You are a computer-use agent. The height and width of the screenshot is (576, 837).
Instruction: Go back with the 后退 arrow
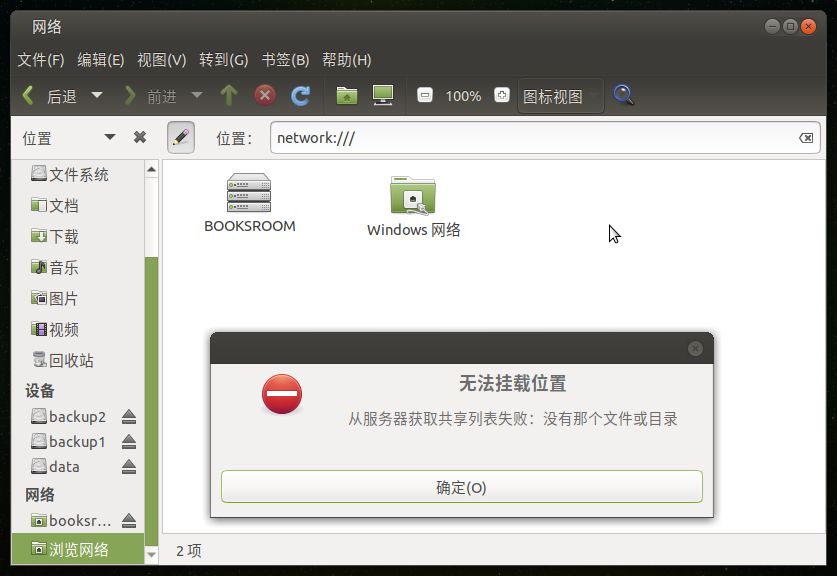pos(50,96)
